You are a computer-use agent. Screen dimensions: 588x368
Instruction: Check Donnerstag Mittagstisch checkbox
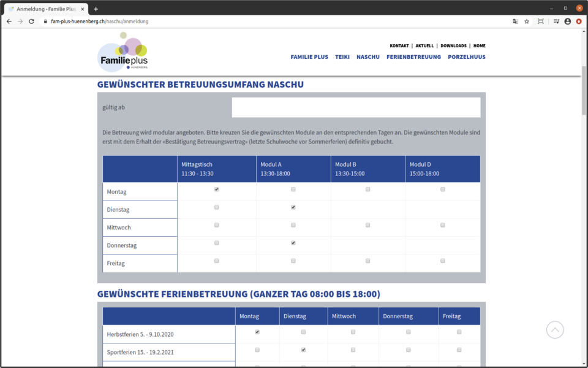[x=217, y=243]
